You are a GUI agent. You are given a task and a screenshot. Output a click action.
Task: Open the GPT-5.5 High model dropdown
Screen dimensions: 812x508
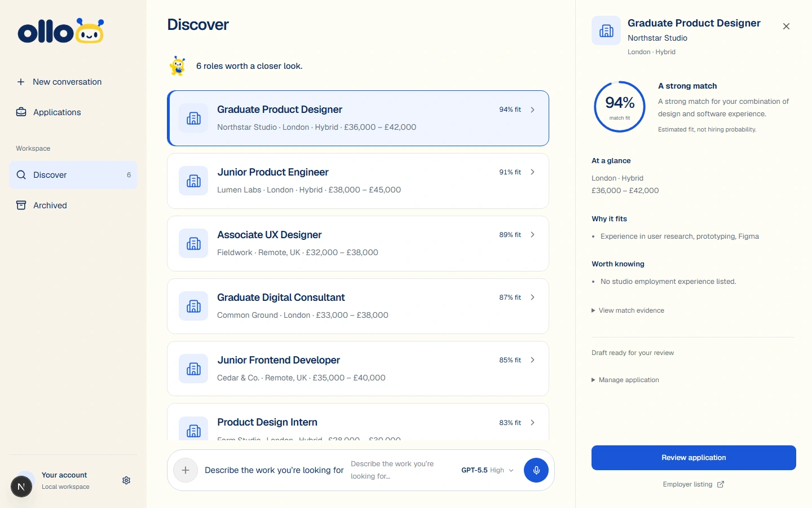point(487,470)
